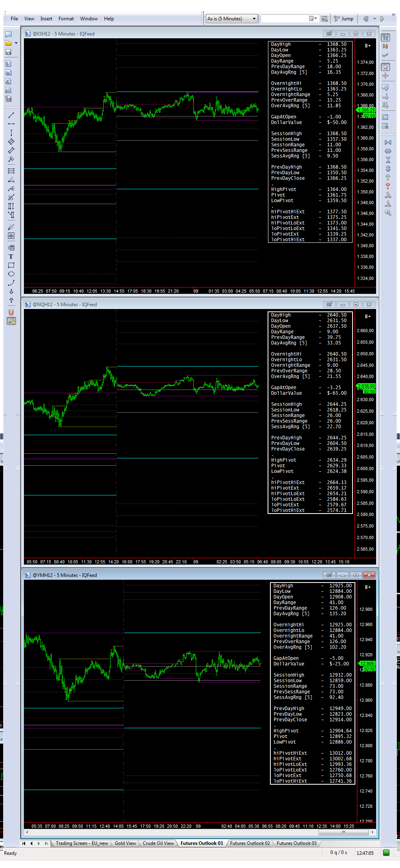Collapse the @YMH12 chart price scale toggle

(x=368, y=587)
